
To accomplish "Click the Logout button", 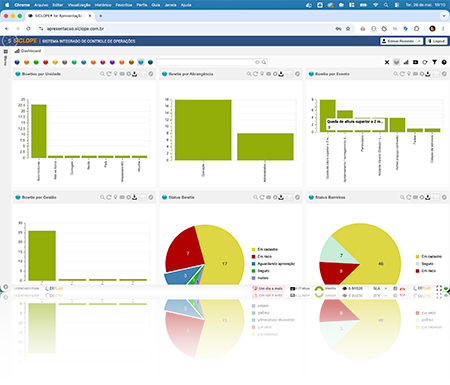I will click(x=436, y=41).
